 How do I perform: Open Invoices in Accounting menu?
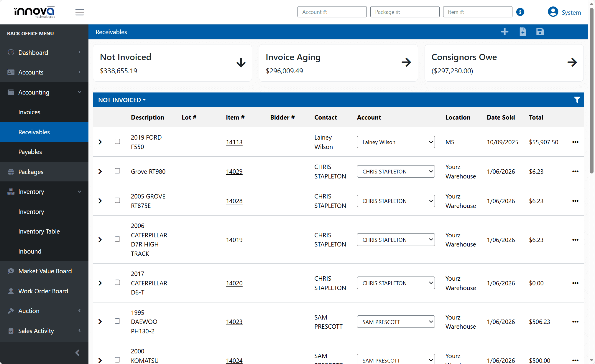pos(44,112)
